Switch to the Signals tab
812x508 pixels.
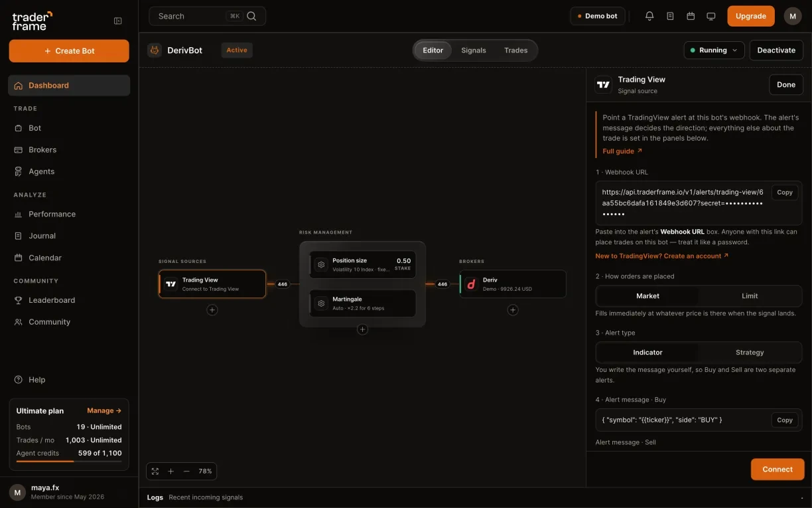[474, 50]
